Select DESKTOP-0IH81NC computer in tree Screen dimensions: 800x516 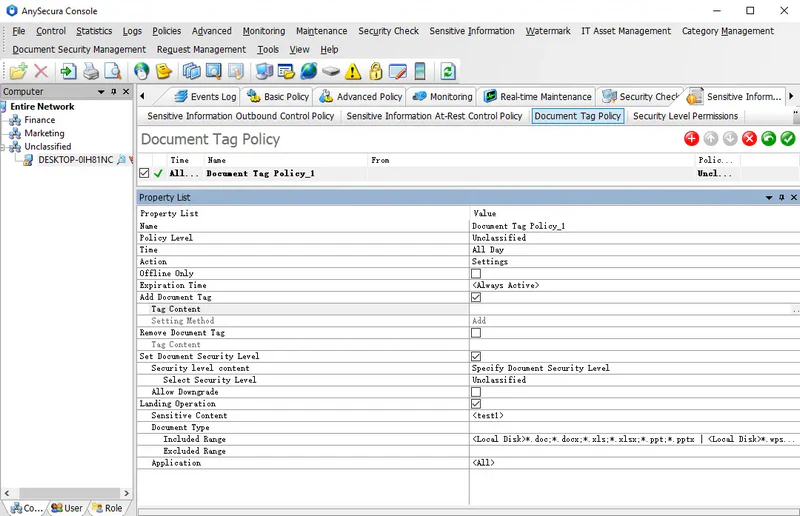point(76,160)
